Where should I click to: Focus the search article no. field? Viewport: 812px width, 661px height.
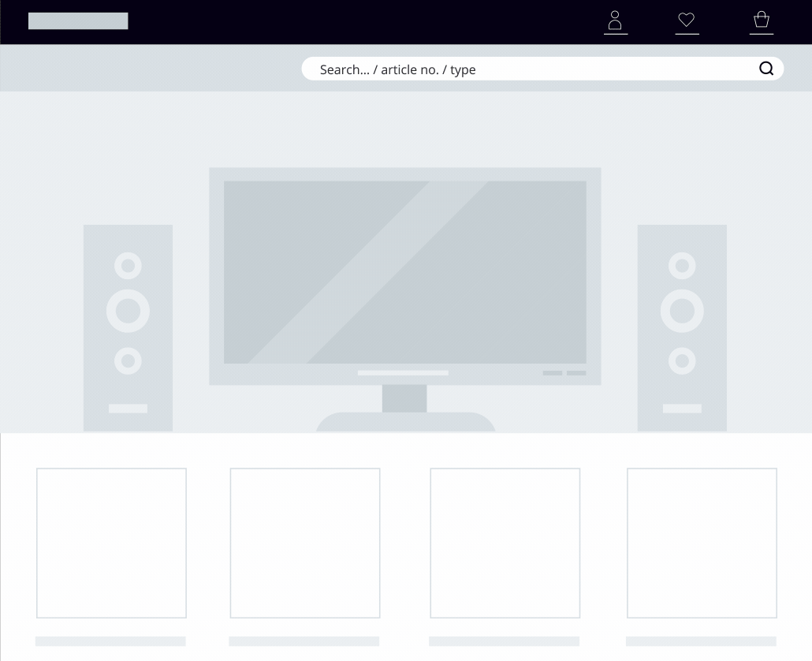tap(542, 69)
